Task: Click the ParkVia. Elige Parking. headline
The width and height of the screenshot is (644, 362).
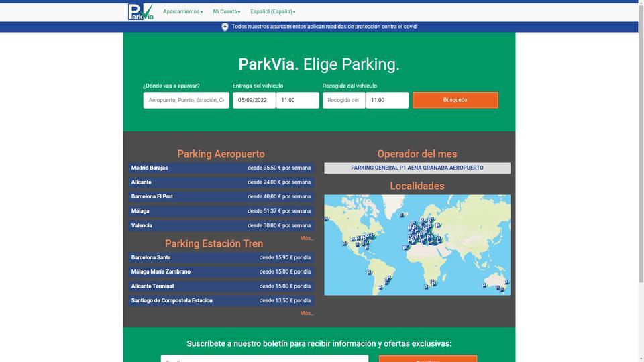Action: click(x=319, y=64)
